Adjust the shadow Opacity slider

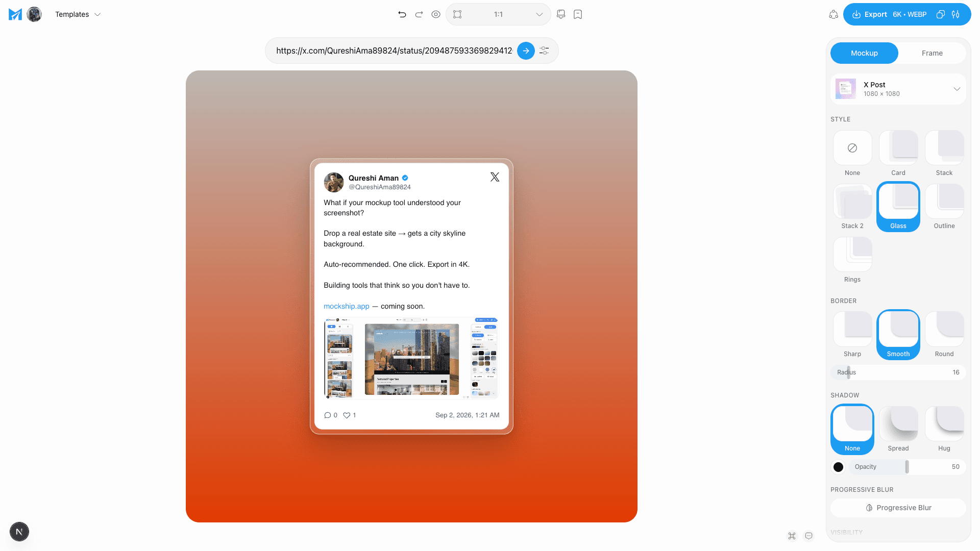tap(907, 467)
